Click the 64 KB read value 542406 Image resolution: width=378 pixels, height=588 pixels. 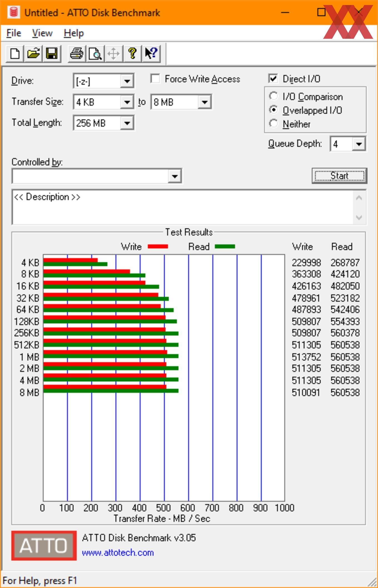pyautogui.click(x=345, y=309)
